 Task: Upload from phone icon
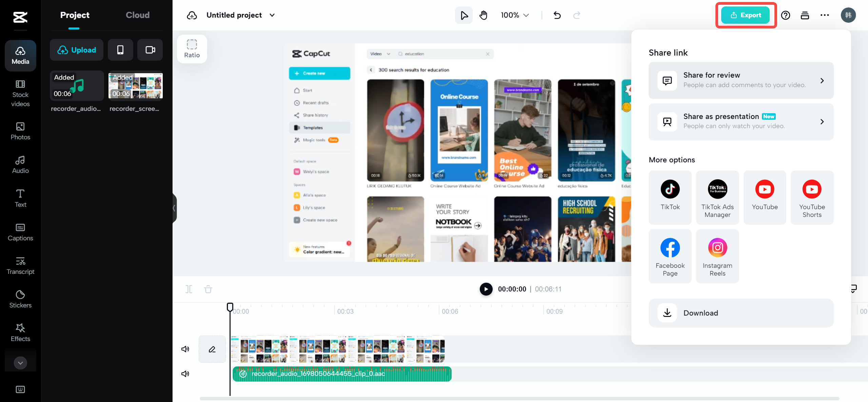pyautogui.click(x=120, y=50)
